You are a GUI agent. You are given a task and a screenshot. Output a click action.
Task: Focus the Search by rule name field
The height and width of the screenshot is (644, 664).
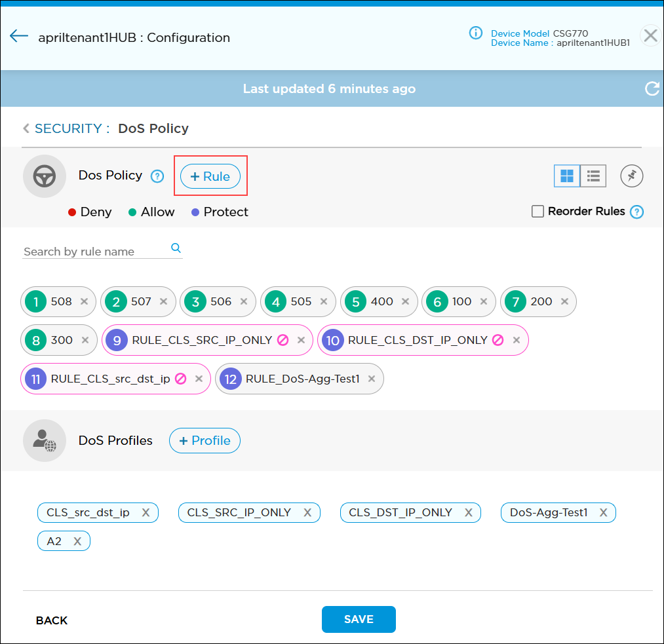pyautogui.click(x=95, y=252)
